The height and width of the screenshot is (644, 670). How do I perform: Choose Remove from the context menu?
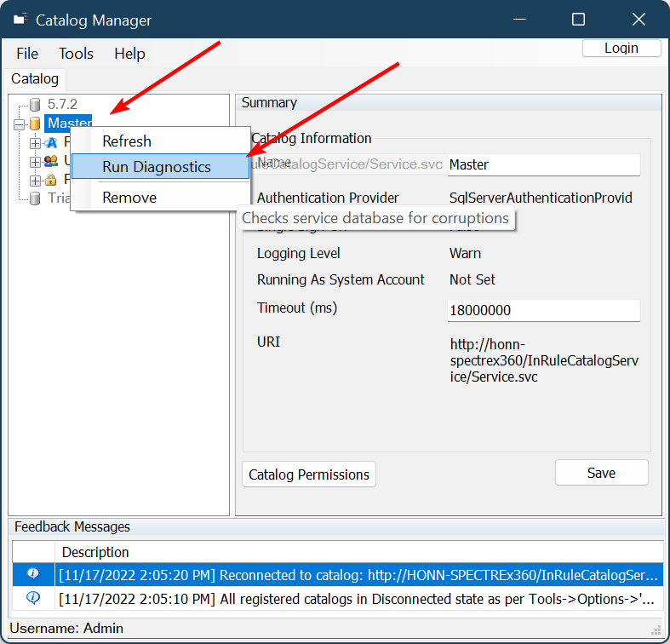[129, 198]
